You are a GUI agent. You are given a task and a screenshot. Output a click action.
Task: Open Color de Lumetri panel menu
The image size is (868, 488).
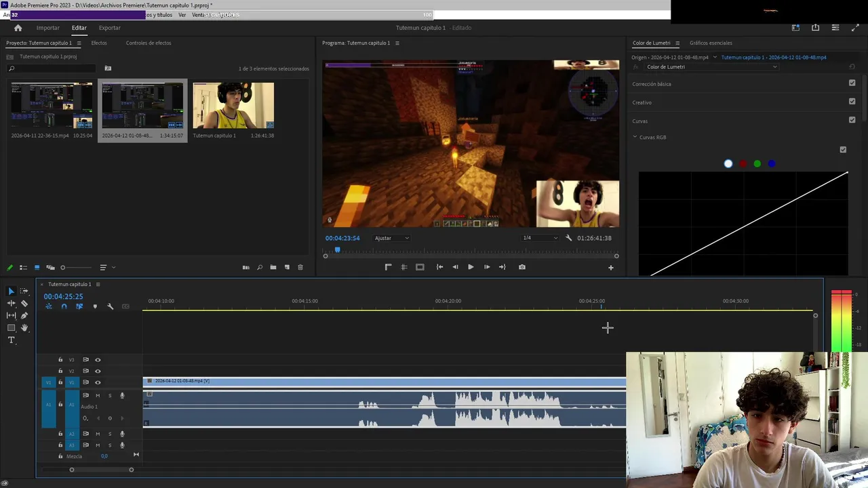(677, 43)
